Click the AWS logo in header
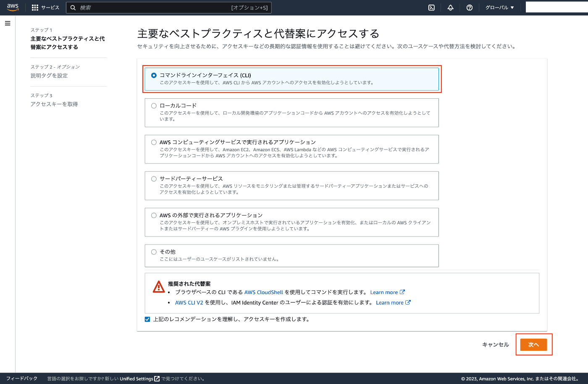Viewport: 588px width, 384px height. [13, 8]
